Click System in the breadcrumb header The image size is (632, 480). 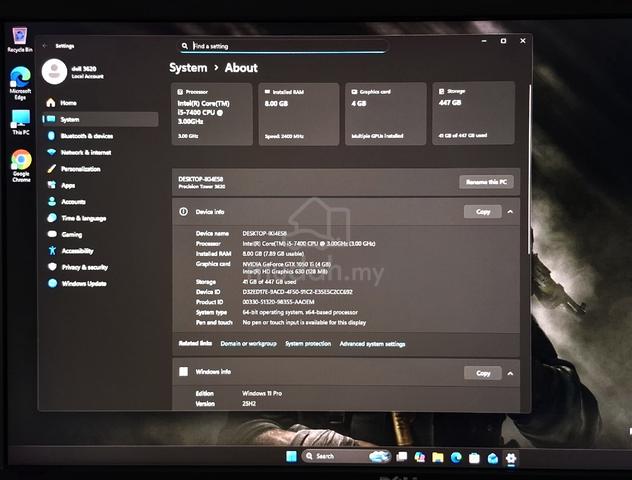coord(188,68)
